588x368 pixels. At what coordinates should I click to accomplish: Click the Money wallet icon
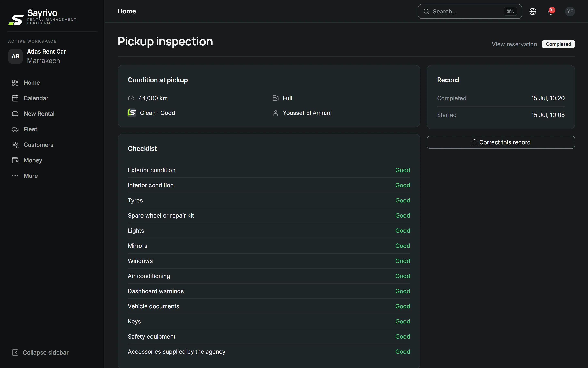[15, 160]
